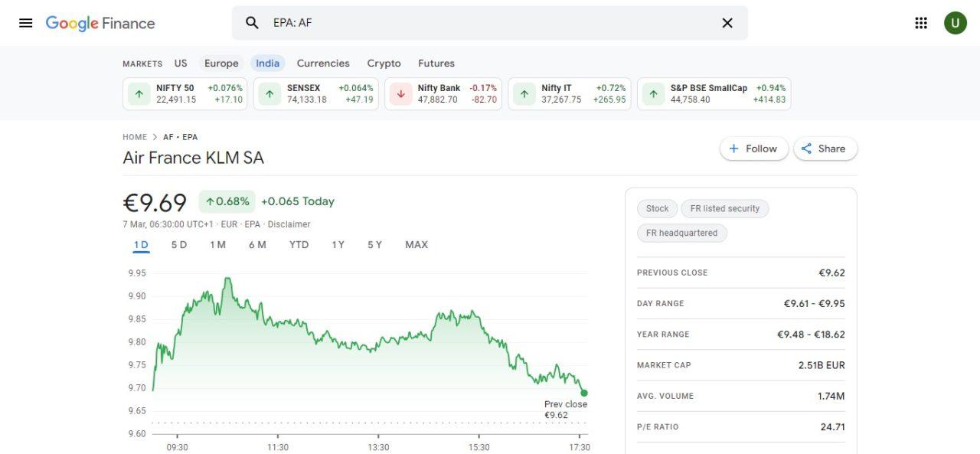Go to HOME in the breadcrumb

point(135,137)
